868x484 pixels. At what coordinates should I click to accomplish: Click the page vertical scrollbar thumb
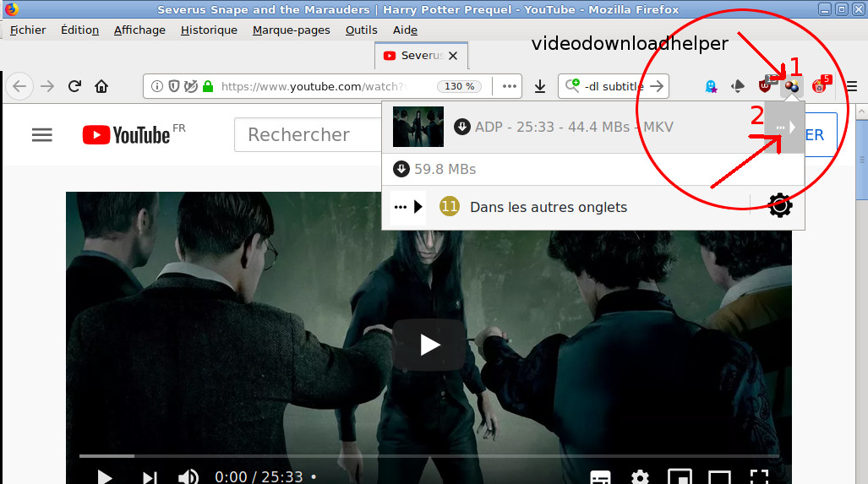[x=862, y=159]
